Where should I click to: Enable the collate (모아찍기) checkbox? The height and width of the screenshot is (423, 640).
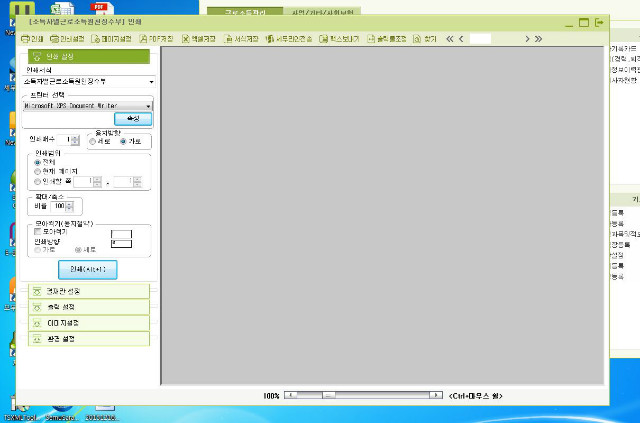pos(38,231)
